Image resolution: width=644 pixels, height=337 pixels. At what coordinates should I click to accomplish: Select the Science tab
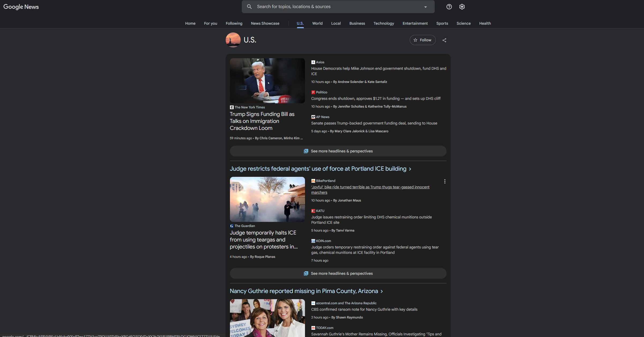[x=463, y=23]
